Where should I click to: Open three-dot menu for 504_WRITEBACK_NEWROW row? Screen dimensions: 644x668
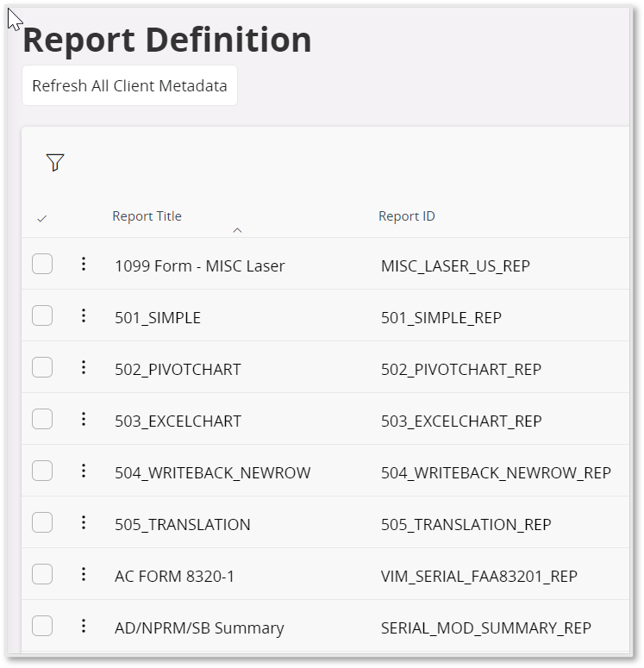(84, 471)
